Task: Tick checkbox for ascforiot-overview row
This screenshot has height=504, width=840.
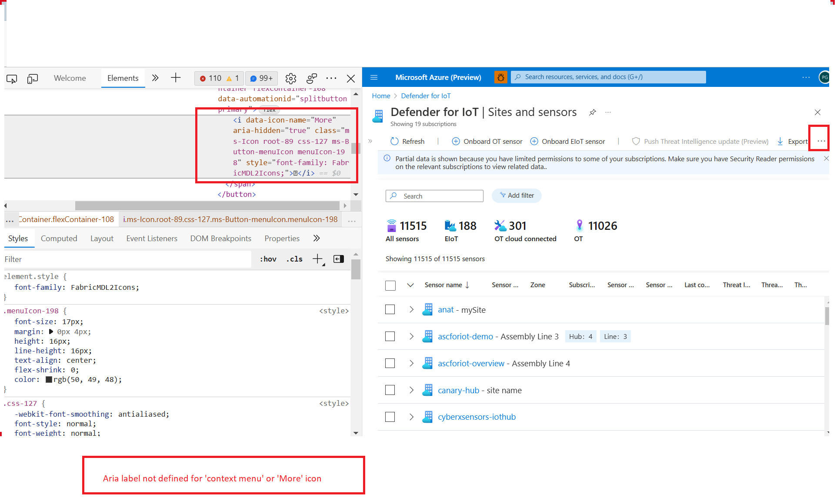Action: point(390,364)
